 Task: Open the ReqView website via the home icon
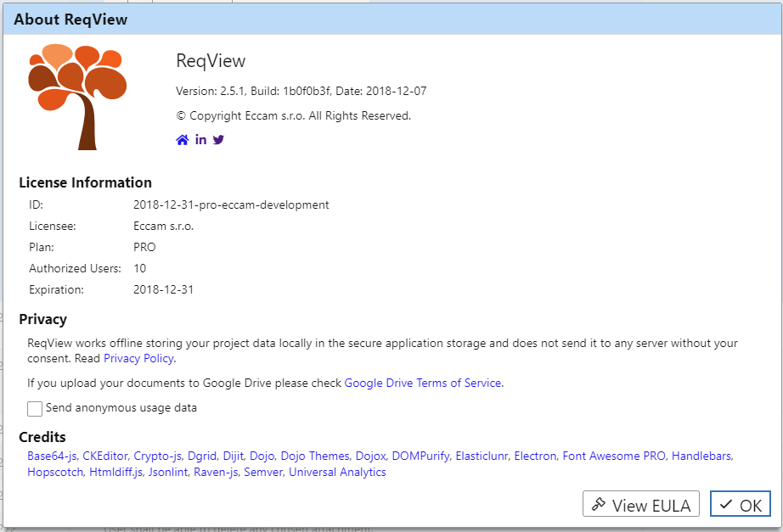[182, 138]
